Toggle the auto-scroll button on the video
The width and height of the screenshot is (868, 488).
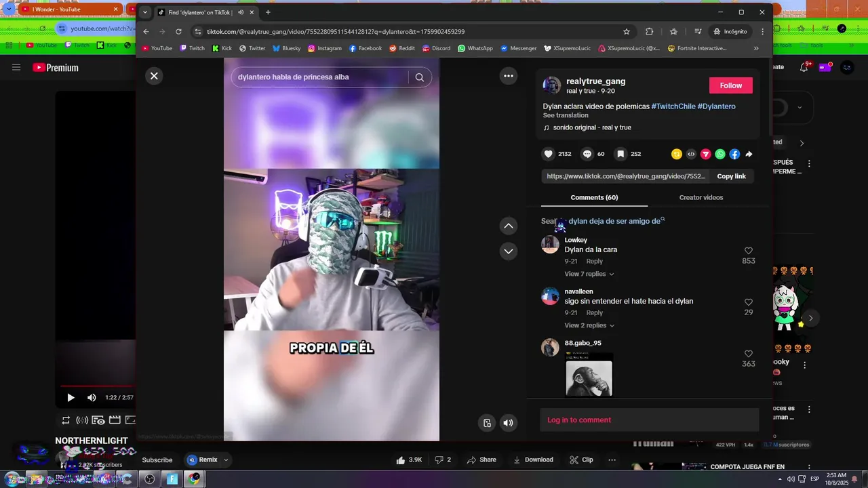(x=487, y=423)
